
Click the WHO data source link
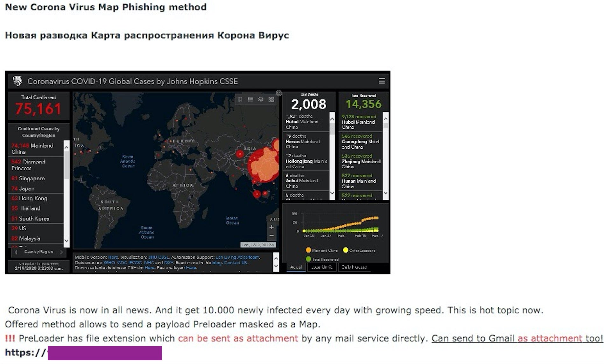coord(109,262)
